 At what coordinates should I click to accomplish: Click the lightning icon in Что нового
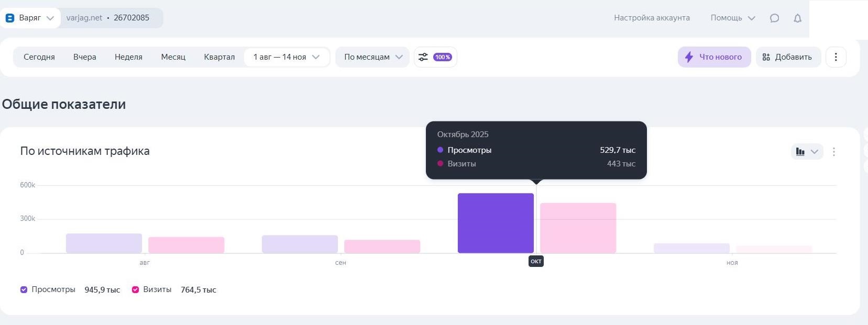(x=689, y=57)
